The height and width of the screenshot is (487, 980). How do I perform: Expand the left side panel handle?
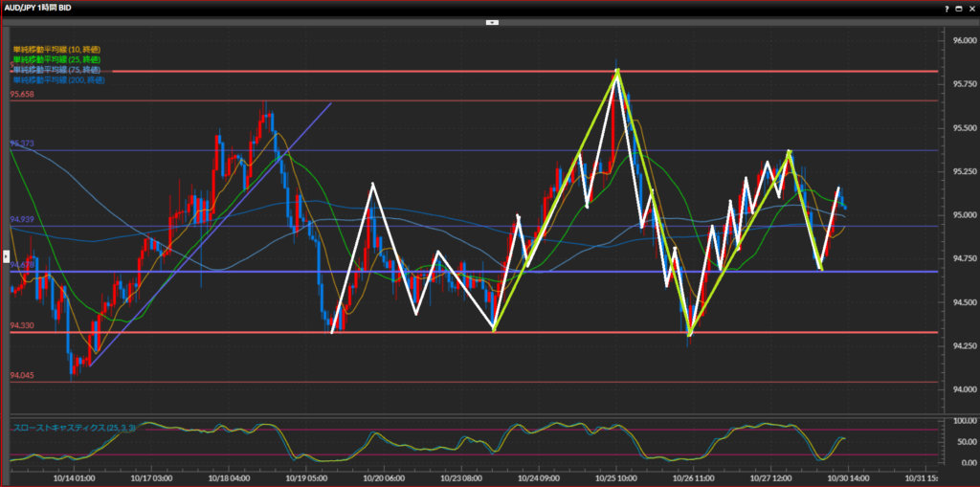4,256
